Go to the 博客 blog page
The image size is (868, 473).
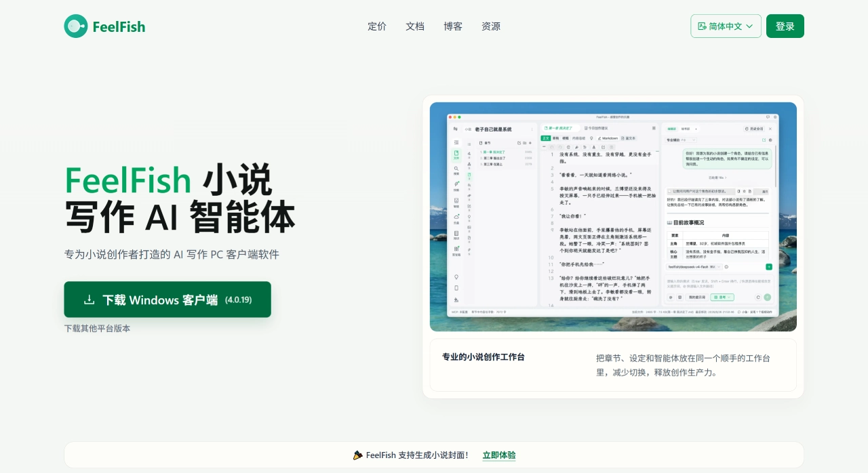[x=453, y=26]
